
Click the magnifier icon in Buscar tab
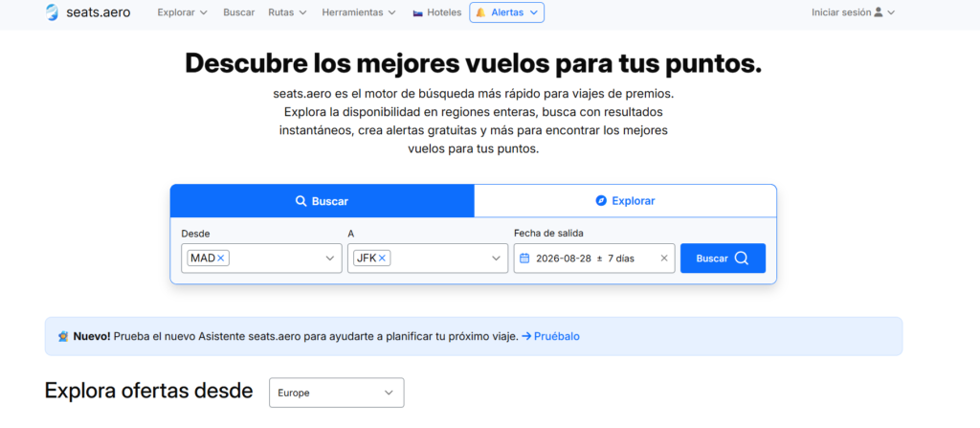click(301, 201)
